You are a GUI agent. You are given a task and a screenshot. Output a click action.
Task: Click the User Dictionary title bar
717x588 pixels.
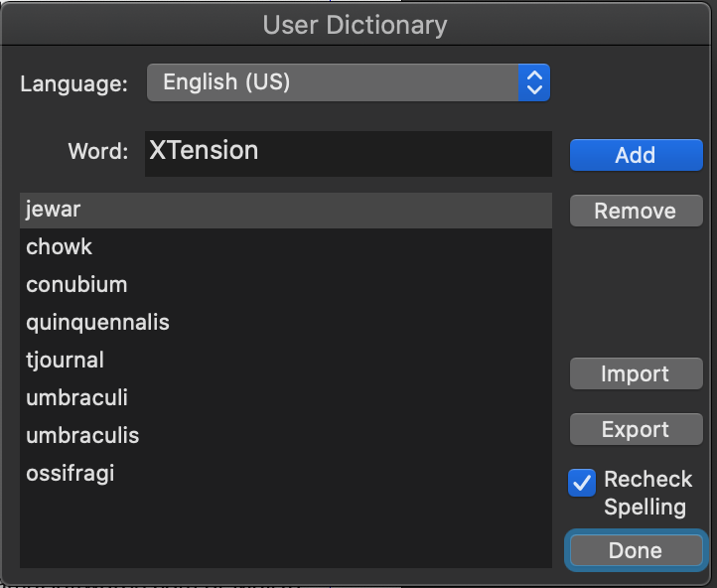click(355, 25)
